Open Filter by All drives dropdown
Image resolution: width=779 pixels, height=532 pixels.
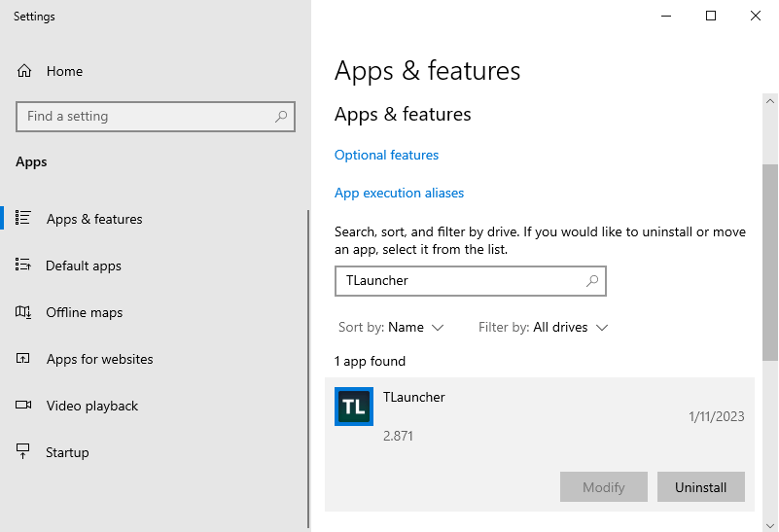point(544,328)
